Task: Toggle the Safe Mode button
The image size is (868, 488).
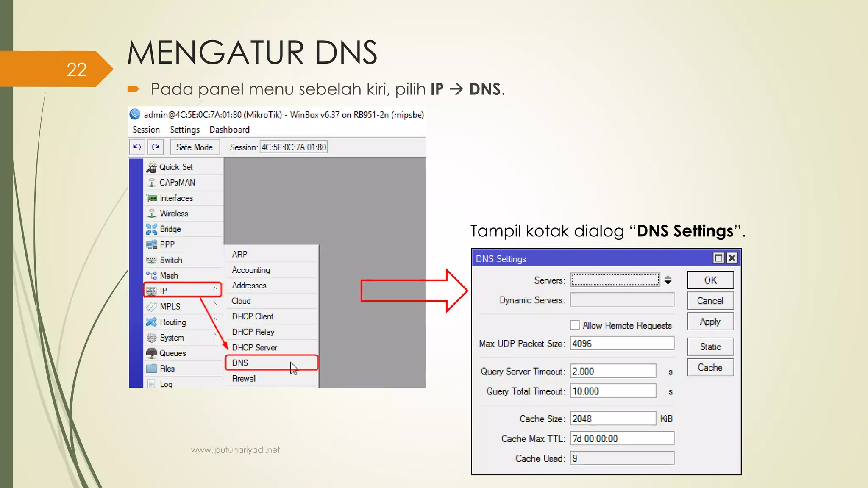Action: [x=195, y=147]
